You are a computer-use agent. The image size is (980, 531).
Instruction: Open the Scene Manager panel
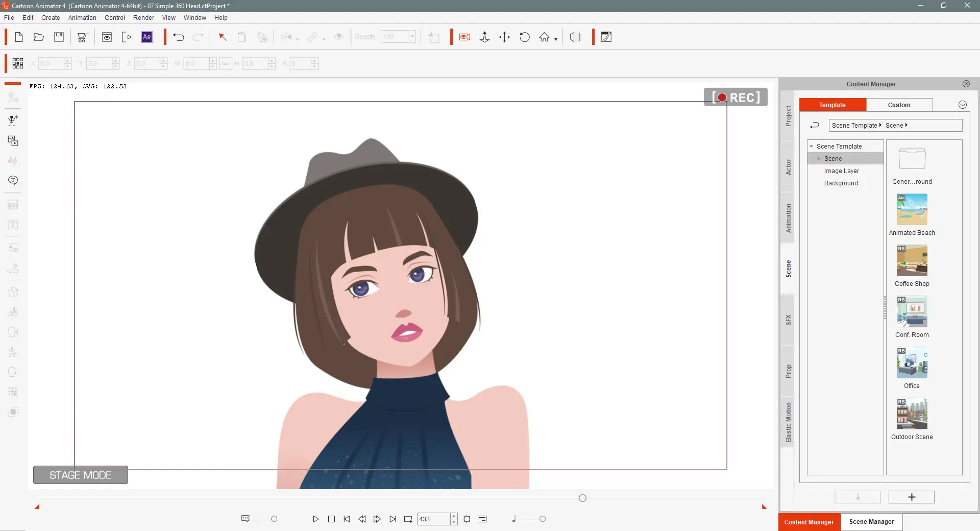click(871, 522)
